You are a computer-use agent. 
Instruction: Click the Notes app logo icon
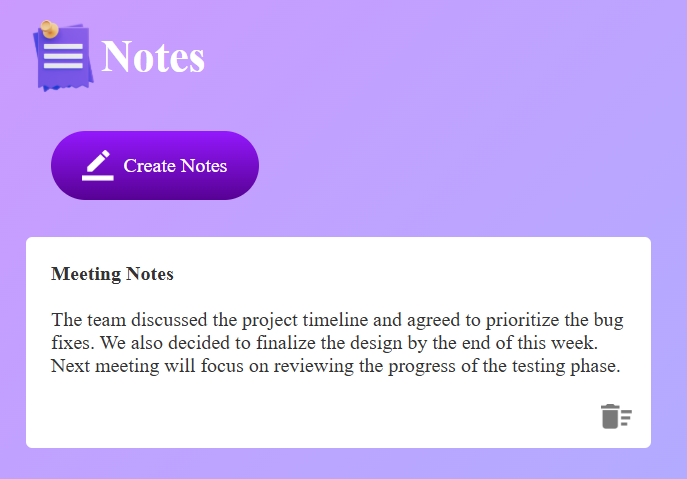(x=63, y=56)
